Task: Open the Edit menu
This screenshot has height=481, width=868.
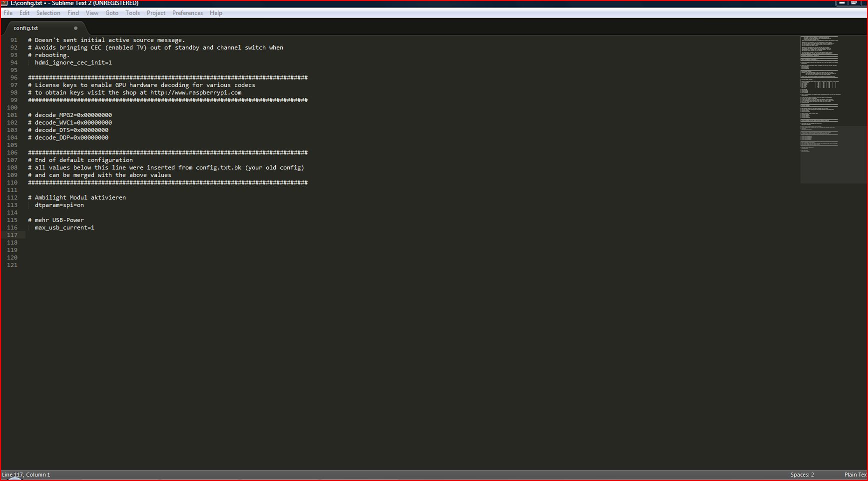Action: tap(24, 13)
